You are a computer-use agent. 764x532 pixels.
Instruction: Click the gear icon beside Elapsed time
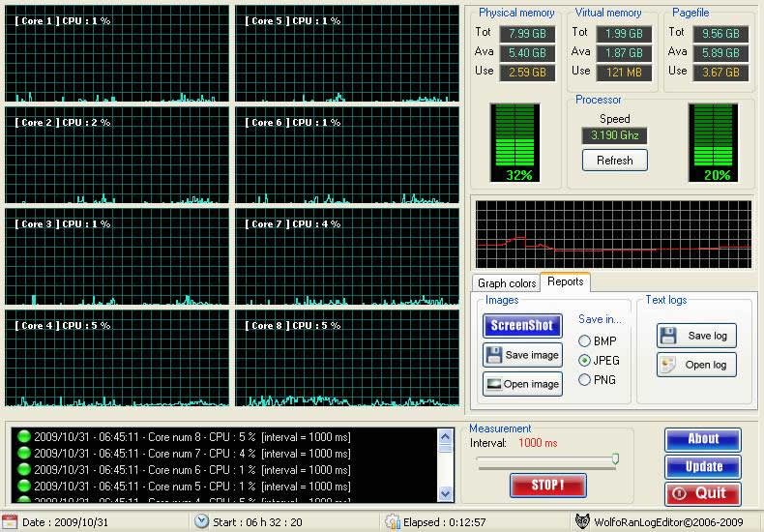(393, 521)
